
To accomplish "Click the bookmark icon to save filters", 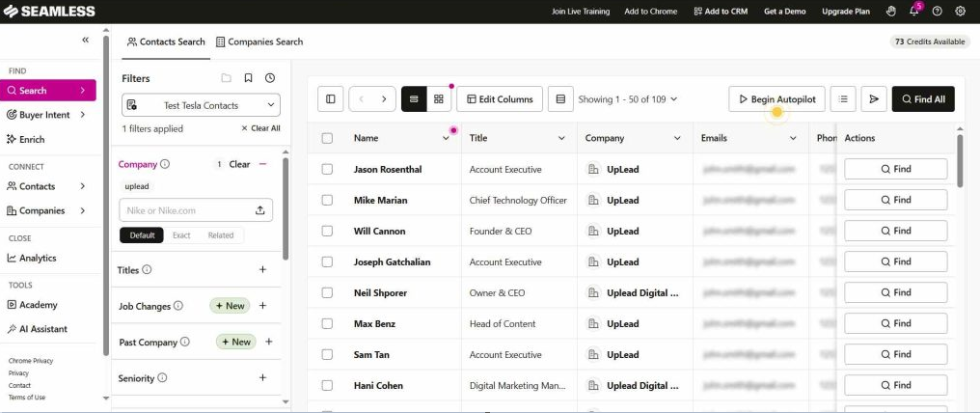I will click(248, 78).
